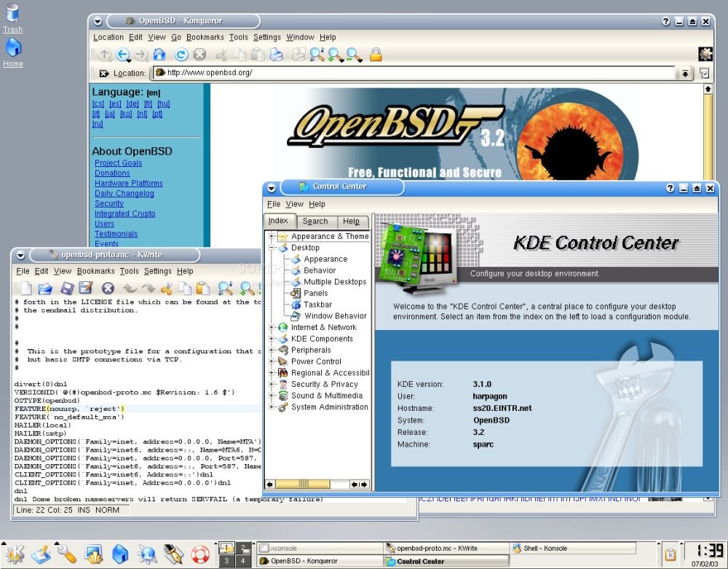Clear the Konqueror location bar
728x569 pixels.
(104, 73)
